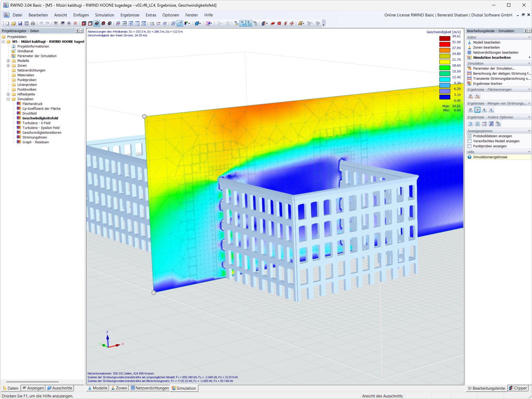The height and width of the screenshot is (399, 532).
Task: Click the navigator horizontal scrollbar
Action: click(x=32, y=382)
